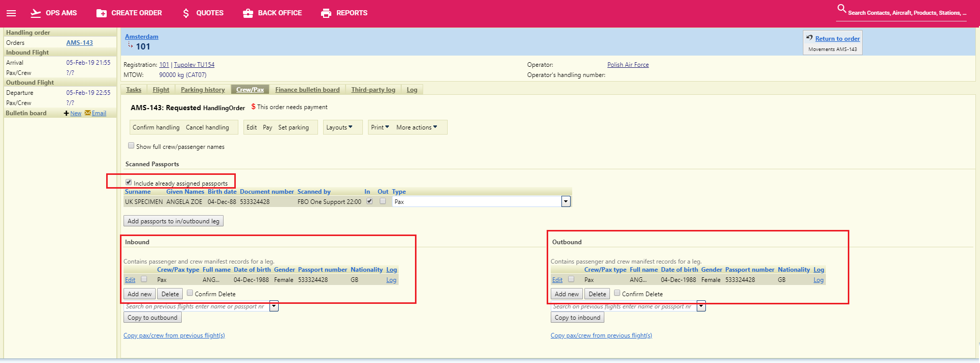Click the Outbound previous flights search field
The height and width of the screenshot is (363, 980).
(x=623, y=306)
